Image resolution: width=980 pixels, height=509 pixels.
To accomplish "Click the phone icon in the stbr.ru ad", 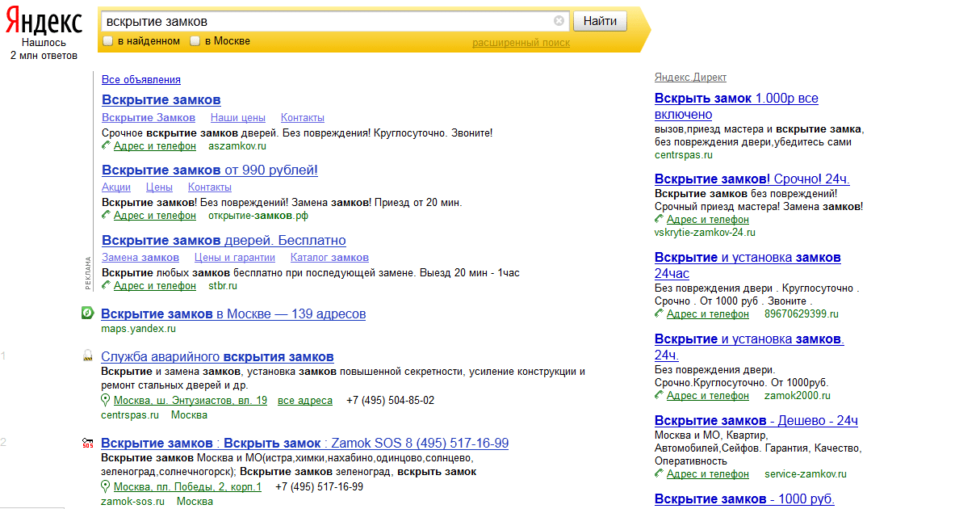I will point(106,285).
